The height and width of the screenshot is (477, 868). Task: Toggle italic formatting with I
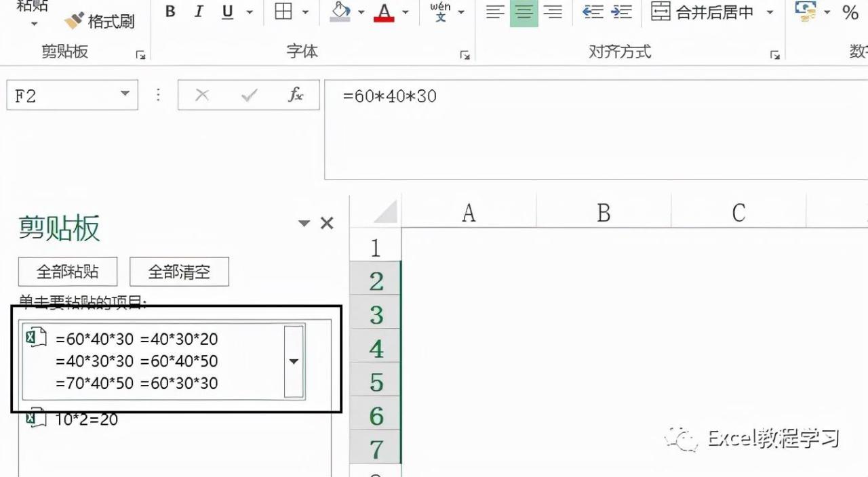click(x=199, y=12)
